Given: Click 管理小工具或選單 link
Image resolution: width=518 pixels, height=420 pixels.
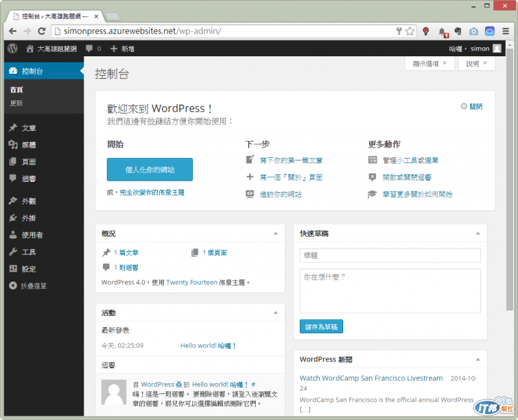Looking at the screenshot, I should coord(411,160).
